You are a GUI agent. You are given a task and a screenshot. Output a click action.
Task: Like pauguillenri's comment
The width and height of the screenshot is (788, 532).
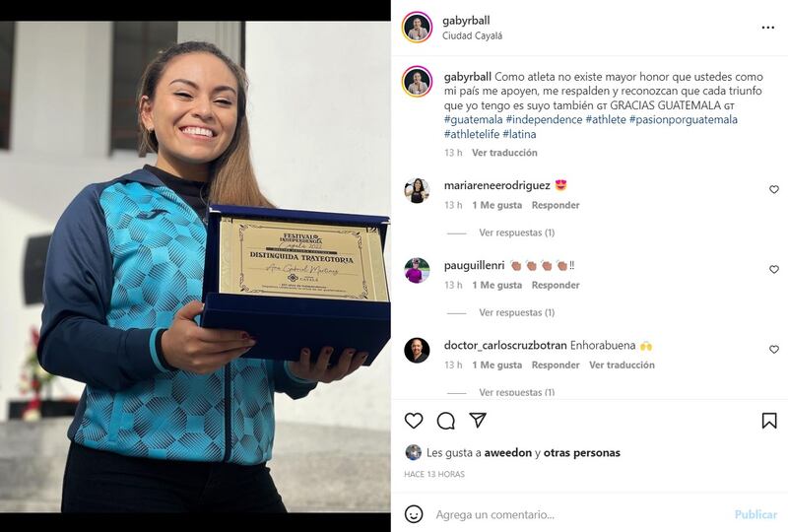[774, 270]
